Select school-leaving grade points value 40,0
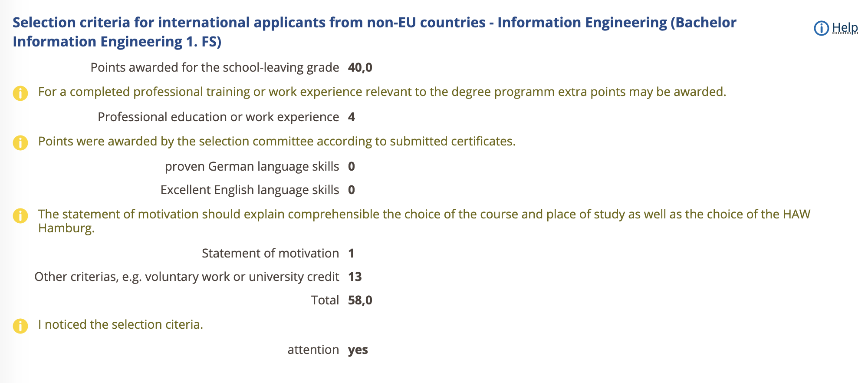The image size is (868, 383). tap(360, 68)
